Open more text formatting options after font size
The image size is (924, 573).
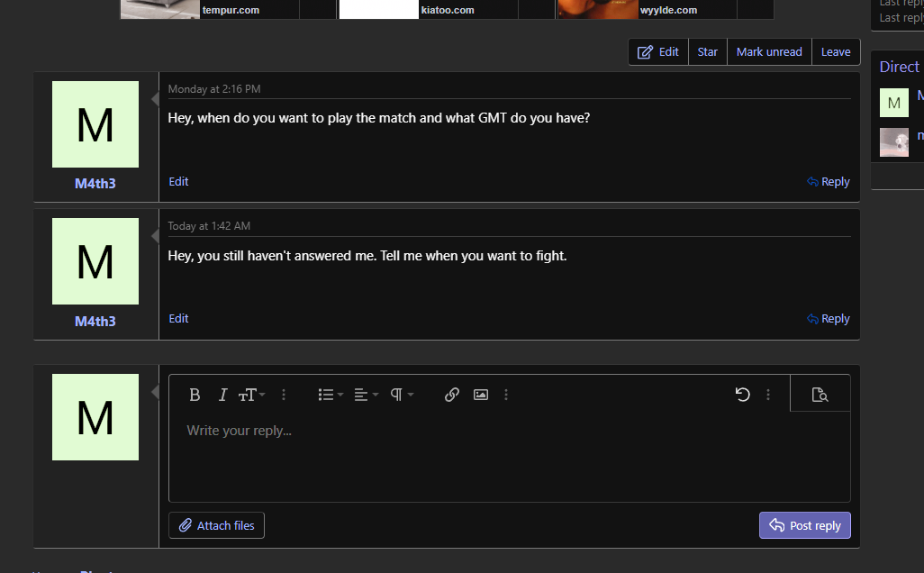pyautogui.click(x=284, y=395)
